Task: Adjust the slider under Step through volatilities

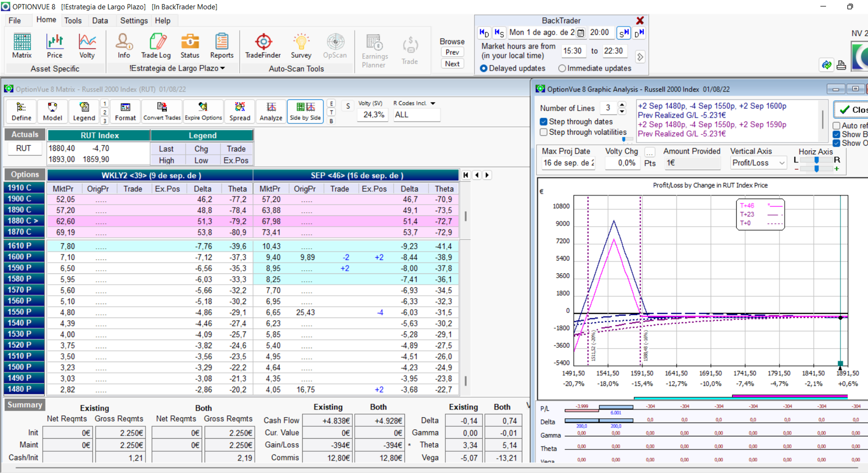Action: tap(624, 139)
